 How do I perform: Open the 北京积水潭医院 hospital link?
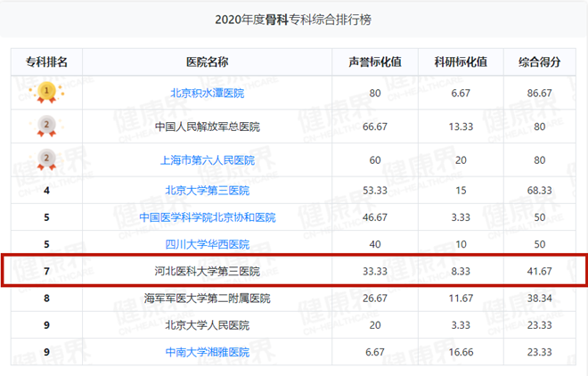click(207, 93)
